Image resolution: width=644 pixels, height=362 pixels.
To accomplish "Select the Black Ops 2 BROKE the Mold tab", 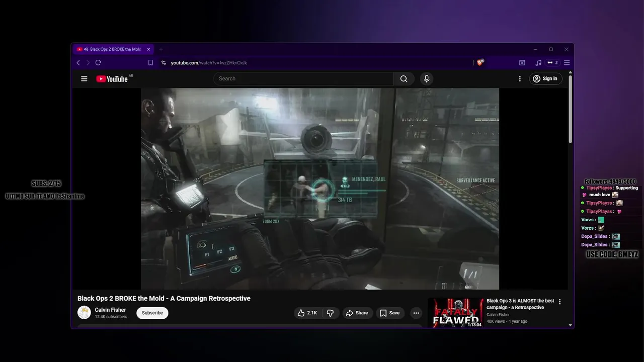I will (x=113, y=49).
